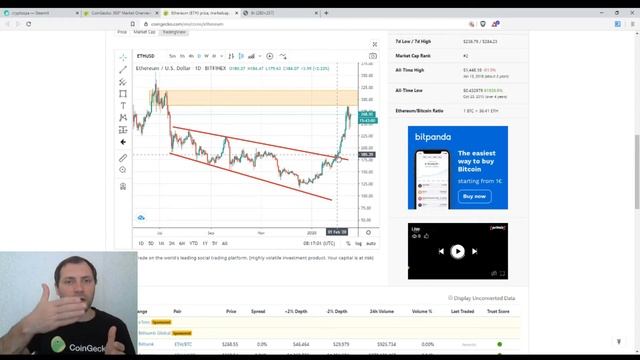Toggle log scale on chart
This screenshot has height=360, width=640.
point(358,243)
